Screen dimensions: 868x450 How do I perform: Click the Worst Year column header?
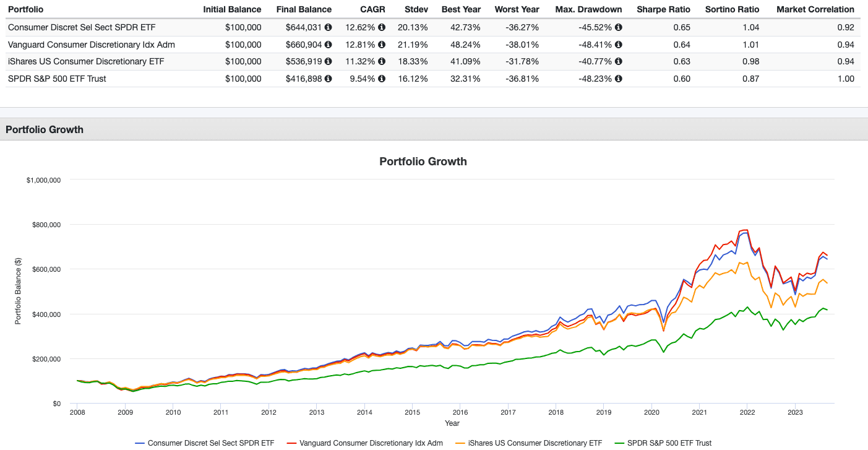(517, 9)
